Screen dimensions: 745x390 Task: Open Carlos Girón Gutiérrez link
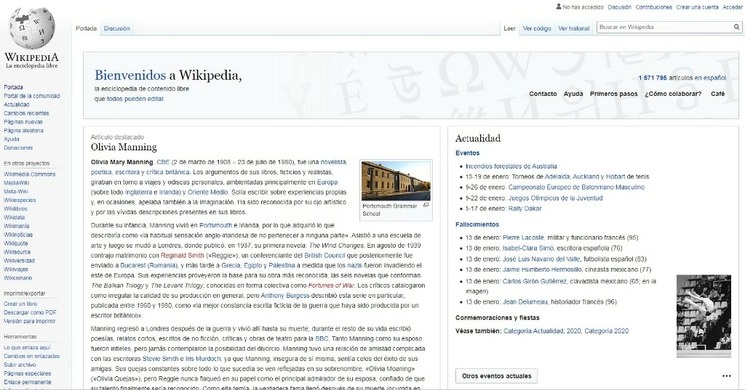[x=535, y=281]
